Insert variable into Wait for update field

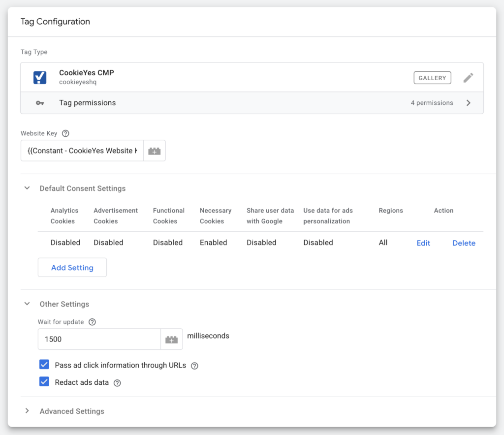(171, 339)
